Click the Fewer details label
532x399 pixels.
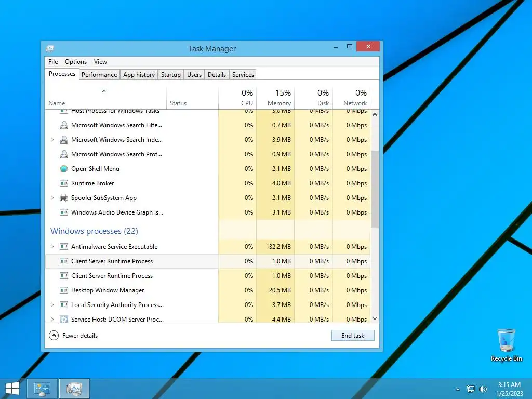click(x=80, y=336)
